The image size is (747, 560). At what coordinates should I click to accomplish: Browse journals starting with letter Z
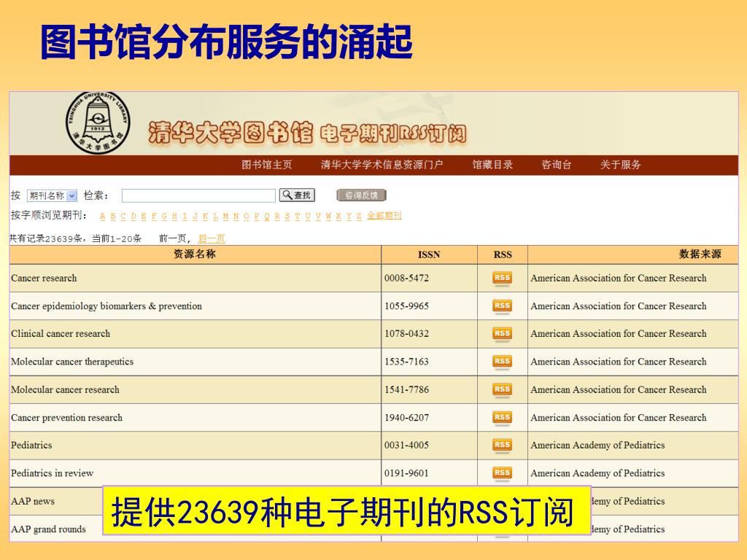(359, 216)
